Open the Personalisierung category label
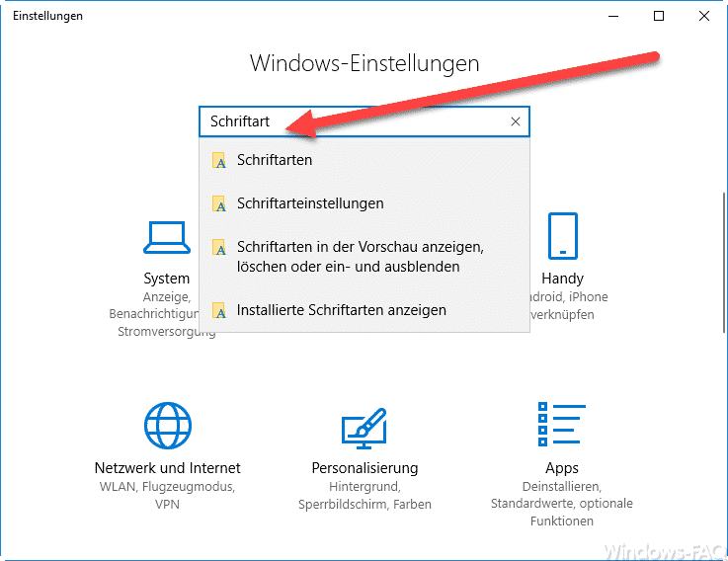Screen dimensions: 728x561 tap(364, 468)
